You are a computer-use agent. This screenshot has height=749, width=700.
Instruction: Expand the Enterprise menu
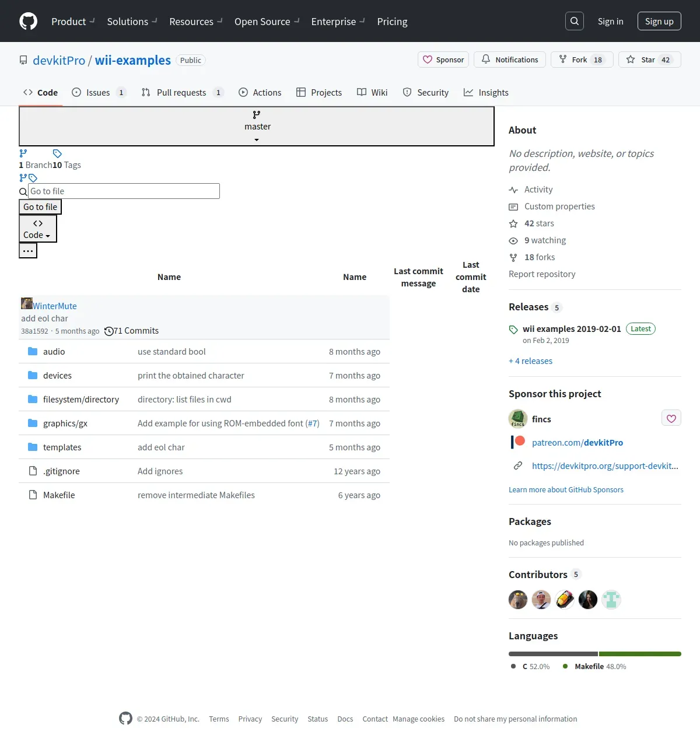[338, 21]
